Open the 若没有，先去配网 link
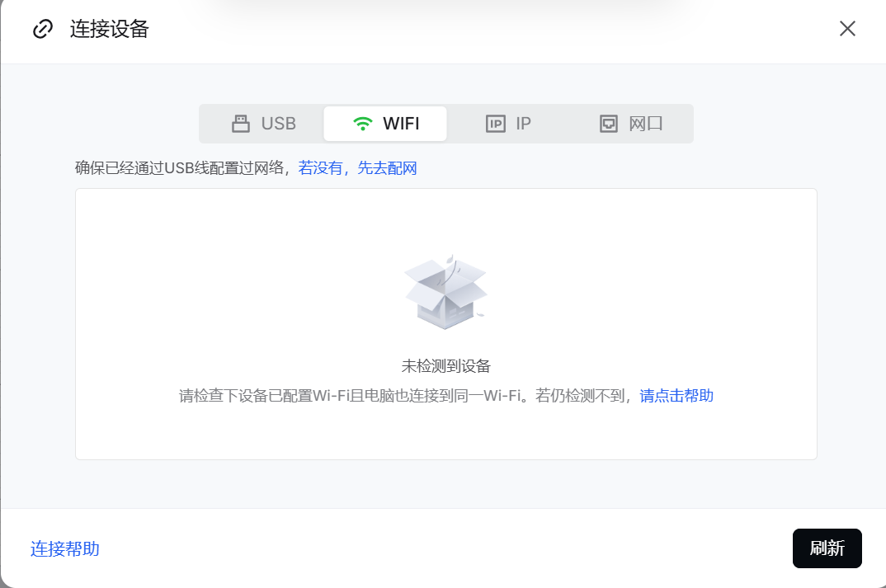This screenshot has width=886, height=588. tap(357, 168)
